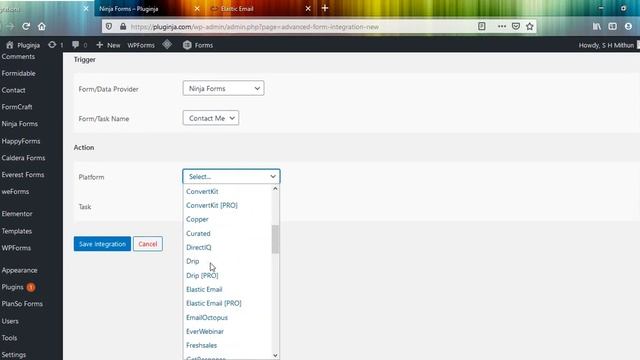This screenshot has height=360, width=640.
Task: Open Users in the sidebar
Action: click(10, 321)
